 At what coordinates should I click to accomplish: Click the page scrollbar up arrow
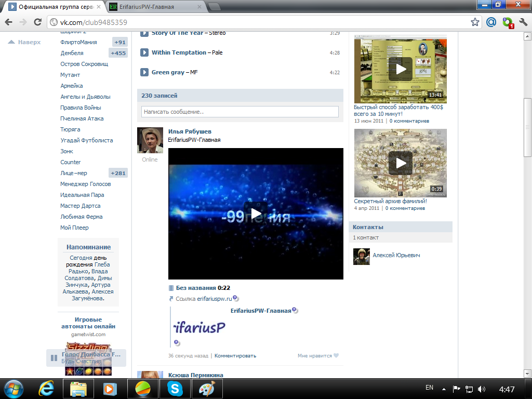click(527, 36)
